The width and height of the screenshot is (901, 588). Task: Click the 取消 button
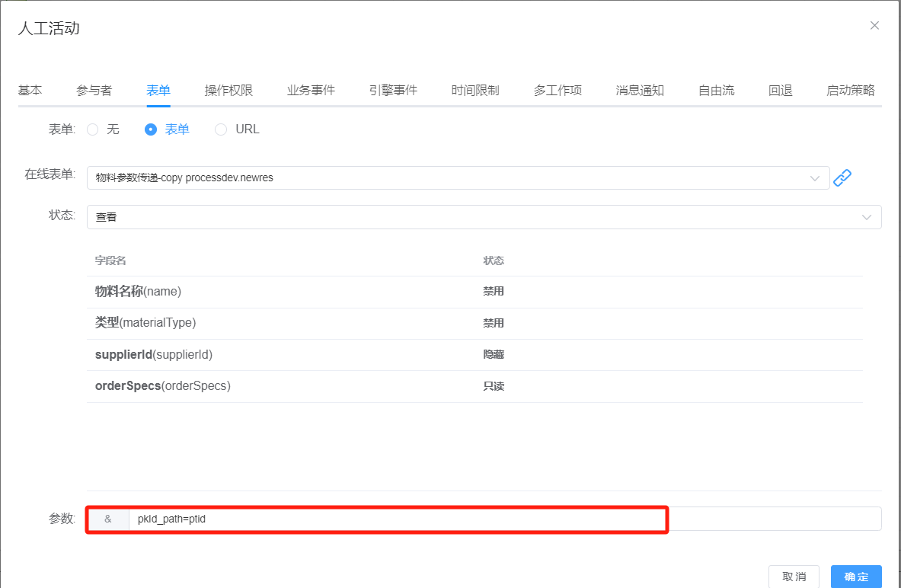pos(794,577)
